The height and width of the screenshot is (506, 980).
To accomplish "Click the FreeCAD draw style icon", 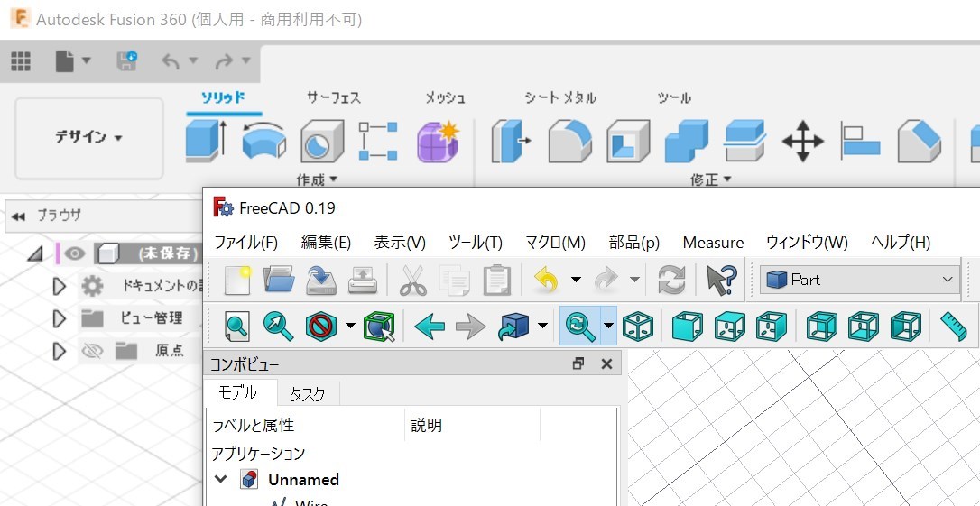I will click(321, 327).
